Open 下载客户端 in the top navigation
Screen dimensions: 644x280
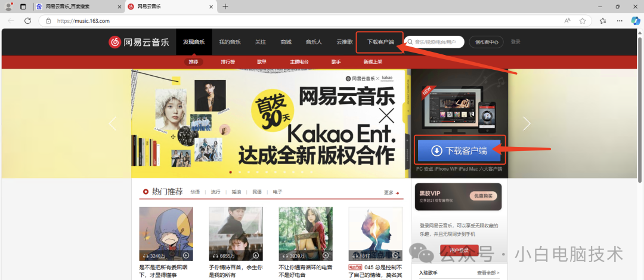click(x=380, y=42)
